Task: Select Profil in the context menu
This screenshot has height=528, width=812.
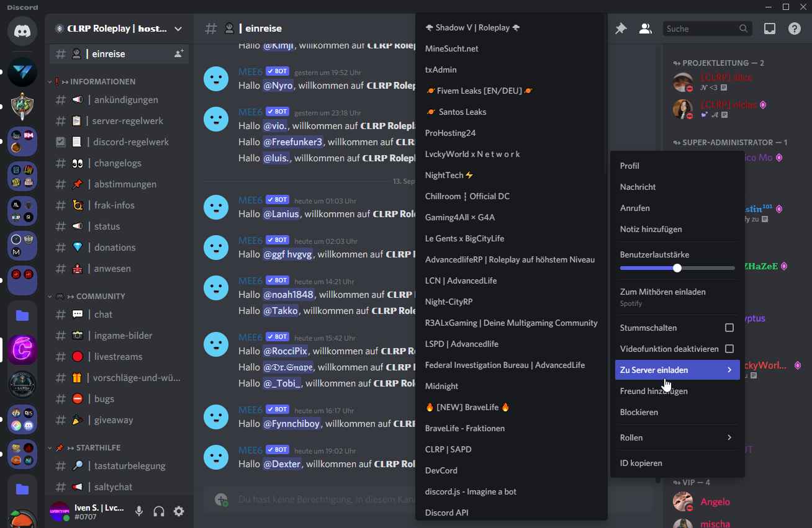Action: (x=629, y=166)
